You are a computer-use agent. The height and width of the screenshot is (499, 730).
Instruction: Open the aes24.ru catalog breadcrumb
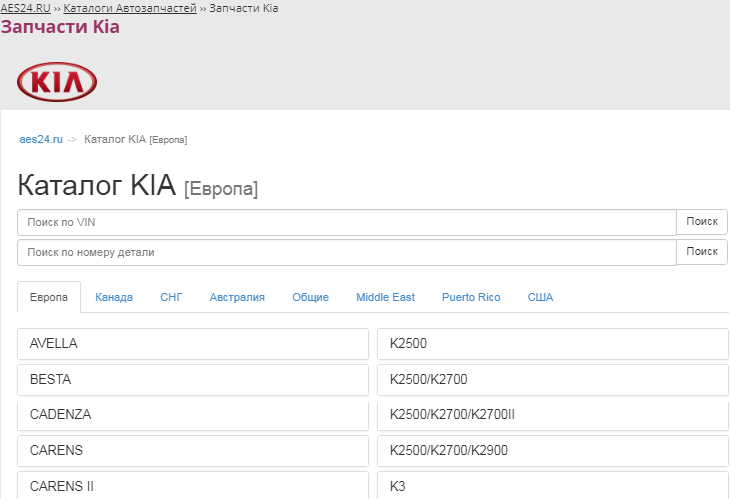click(41, 139)
